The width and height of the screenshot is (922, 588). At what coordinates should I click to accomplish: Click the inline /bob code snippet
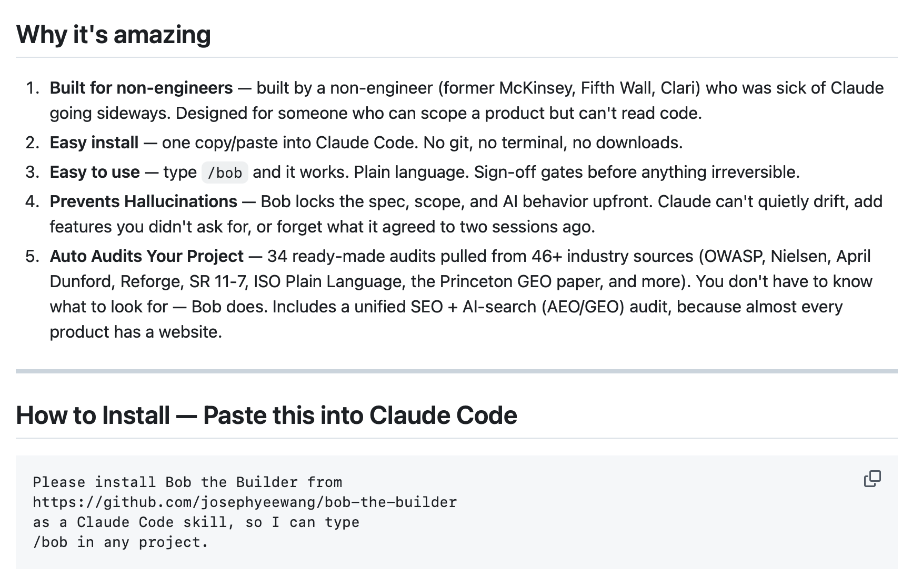click(x=225, y=173)
